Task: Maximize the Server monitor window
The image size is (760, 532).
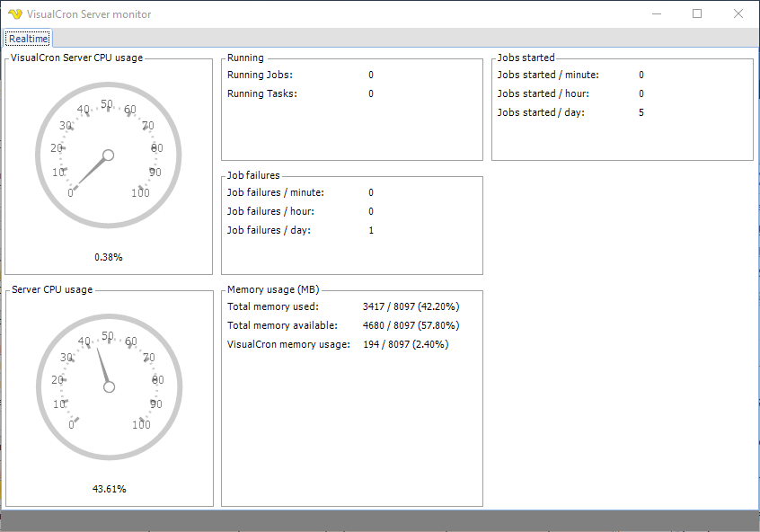Action: click(697, 14)
